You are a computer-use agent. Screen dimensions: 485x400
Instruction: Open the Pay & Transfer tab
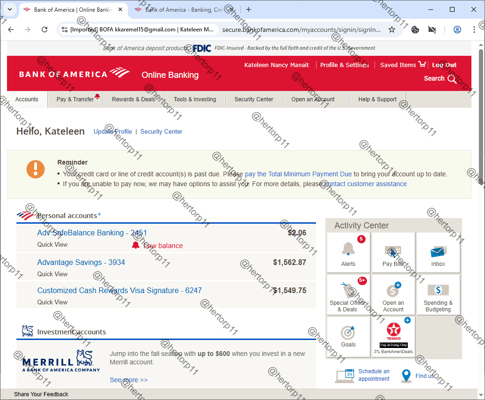point(75,99)
